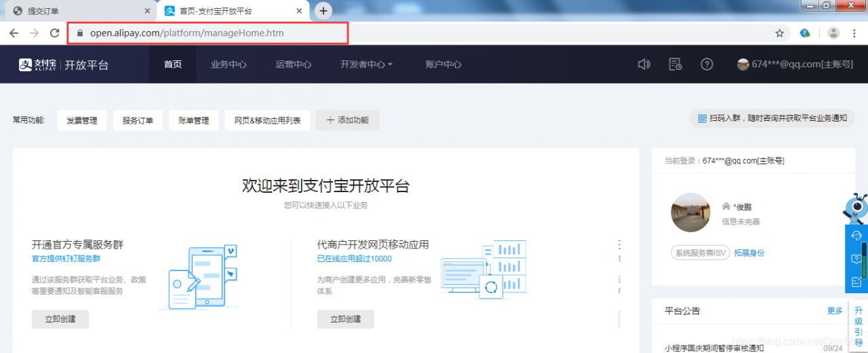This screenshot has width=868, height=353.
Task: Open the Chrome profile avatar icon
Action: 833,33
